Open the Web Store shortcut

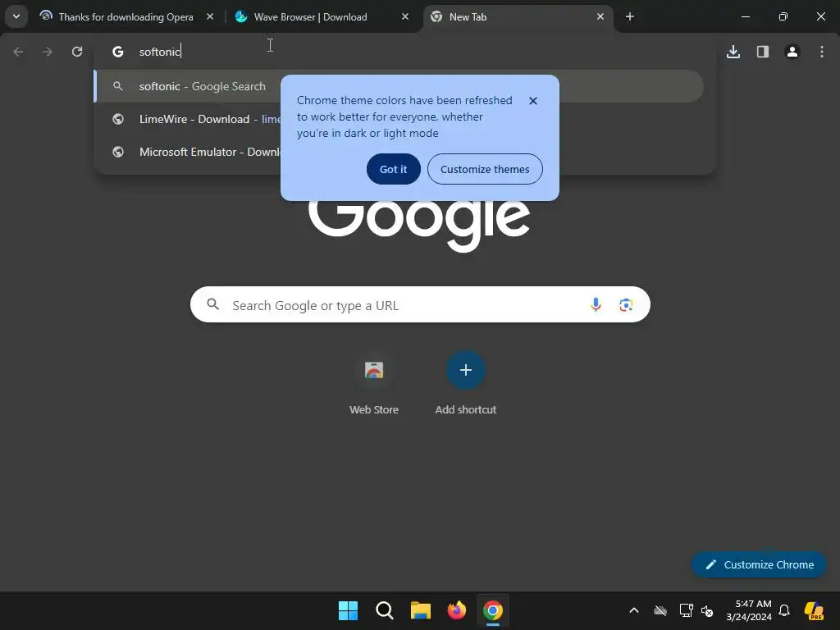[374, 382]
